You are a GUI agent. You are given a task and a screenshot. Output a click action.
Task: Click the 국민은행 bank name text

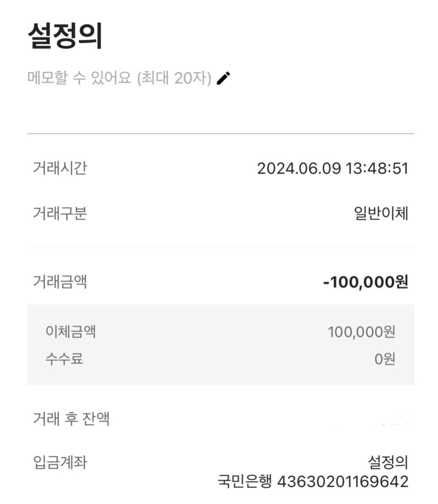click(245, 481)
